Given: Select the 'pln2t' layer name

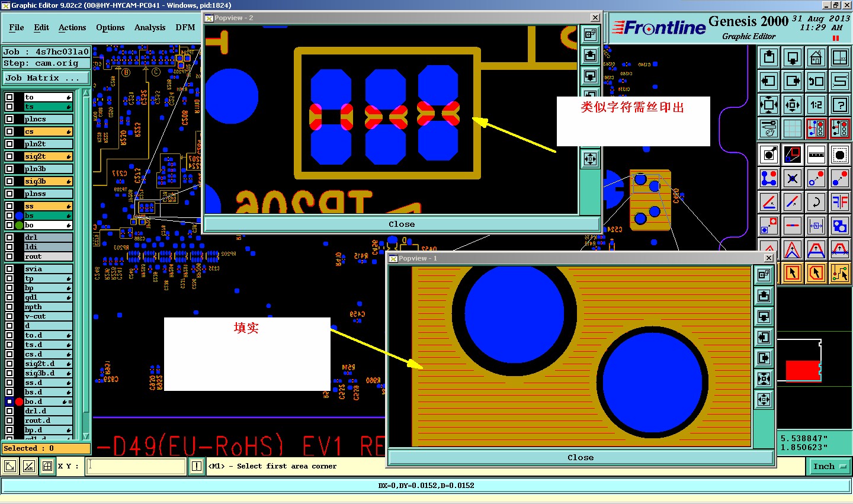Looking at the screenshot, I should tap(48, 144).
